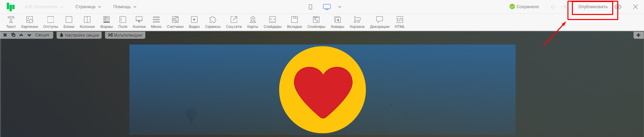Open the Помощь menu
644x137 pixels.
[x=125, y=7]
